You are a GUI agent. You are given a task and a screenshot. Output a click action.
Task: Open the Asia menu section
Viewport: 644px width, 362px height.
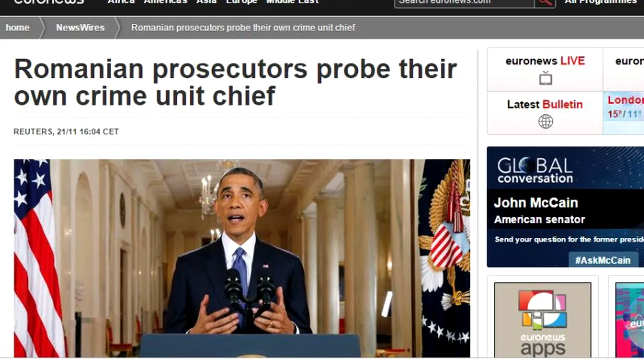coord(207,2)
